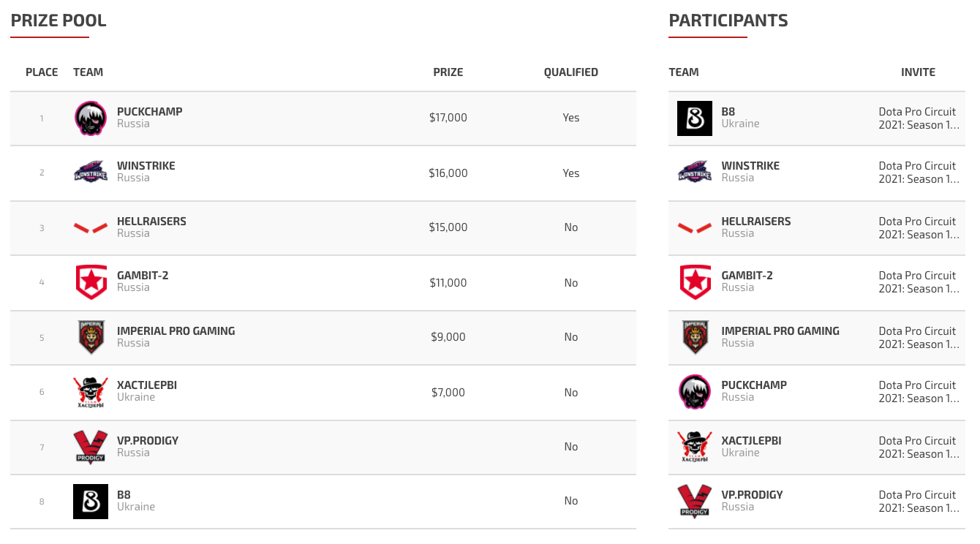Click the XactJlepbI skull logo in the Prize Pool table
The image size is (980, 544).
tap(91, 392)
